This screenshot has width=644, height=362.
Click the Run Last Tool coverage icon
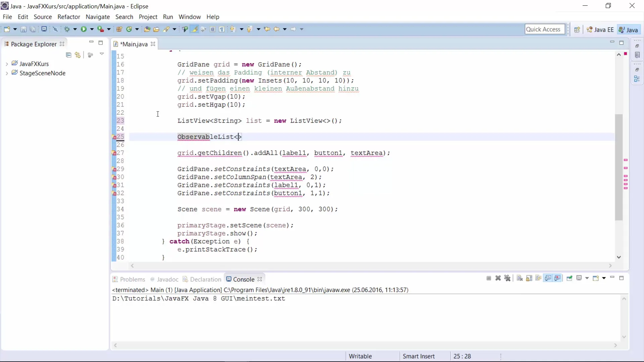click(100, 29)
